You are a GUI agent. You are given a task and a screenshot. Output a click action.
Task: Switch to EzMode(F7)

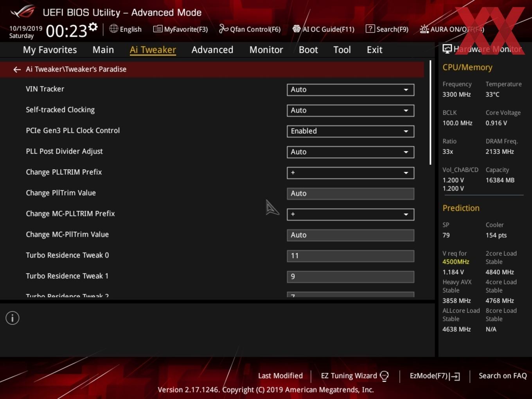[435, 376]
